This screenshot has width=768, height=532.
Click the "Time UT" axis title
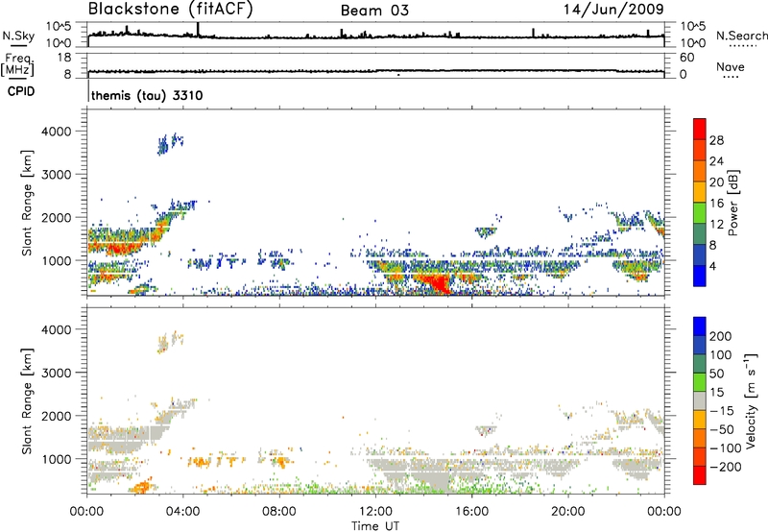(375, 526)
